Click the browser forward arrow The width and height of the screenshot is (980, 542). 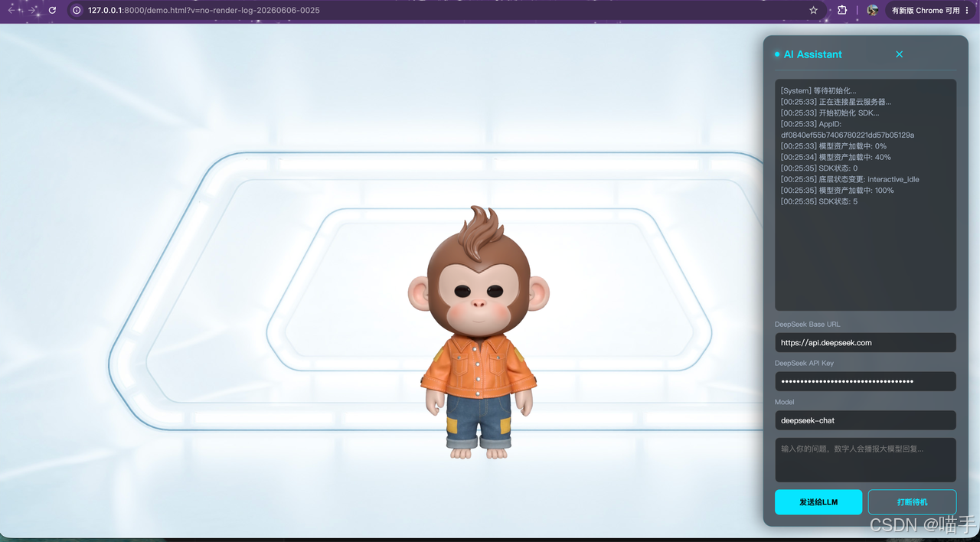[33, 11]
